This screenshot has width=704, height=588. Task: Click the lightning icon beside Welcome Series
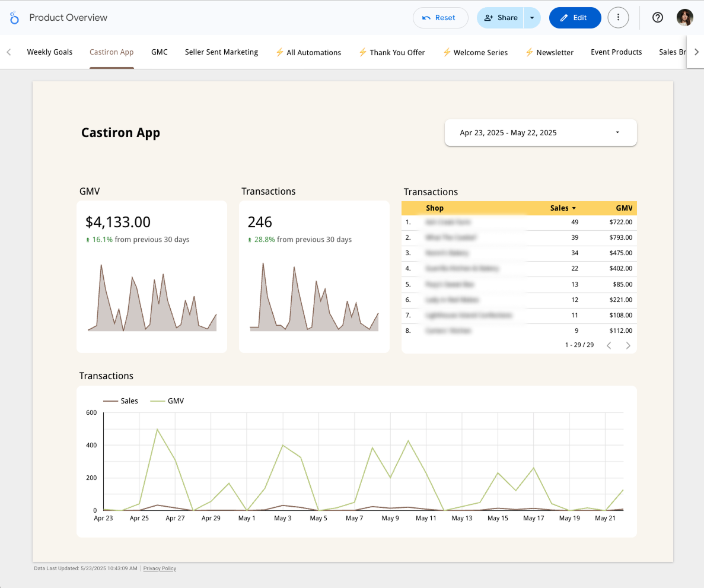point(447,52)
